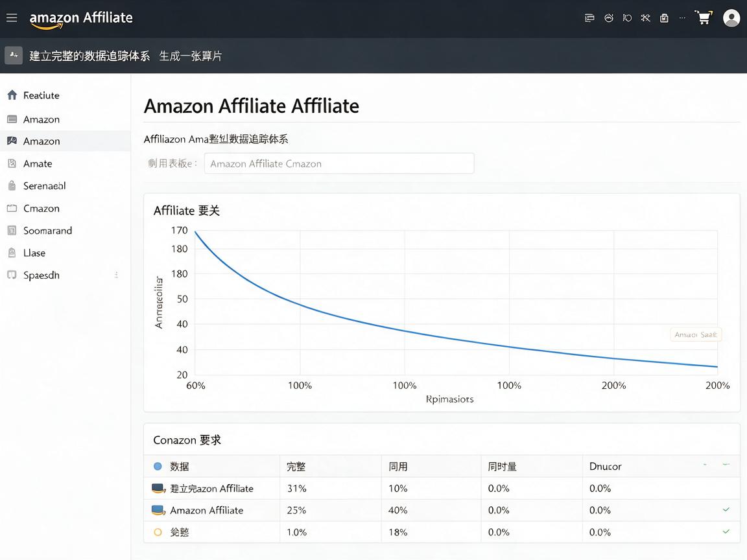Click the card icon beside first Amazon
The image size is (747, 560).
(x=12, y=119)
